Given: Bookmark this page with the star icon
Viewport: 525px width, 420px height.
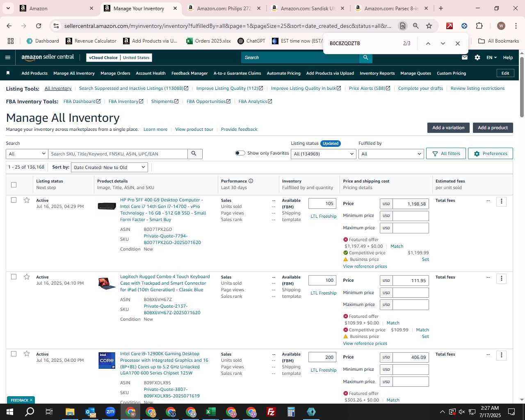Looking at the screenshot, I should 429,26.
